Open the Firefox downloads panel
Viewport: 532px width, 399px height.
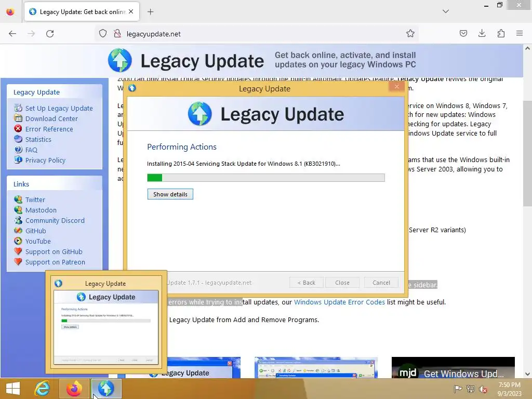[482, 33]
